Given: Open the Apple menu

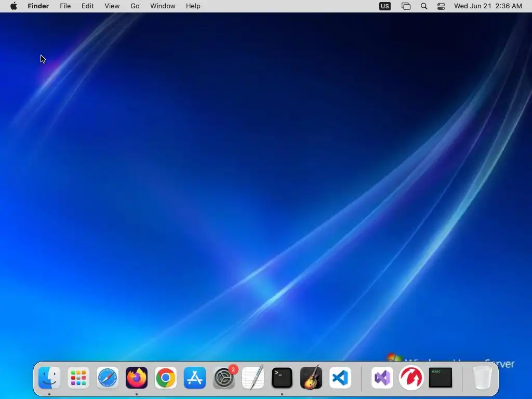Looking at the screenshot, I should tap(14, 6).
